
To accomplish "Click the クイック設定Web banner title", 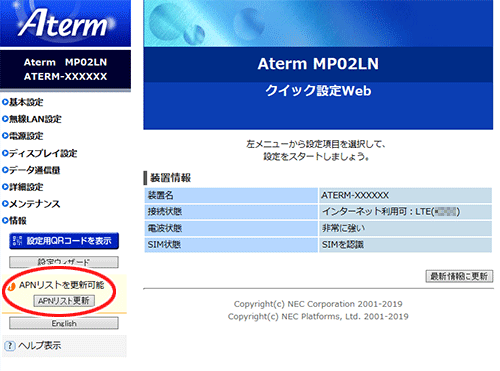I will [318, 91].
